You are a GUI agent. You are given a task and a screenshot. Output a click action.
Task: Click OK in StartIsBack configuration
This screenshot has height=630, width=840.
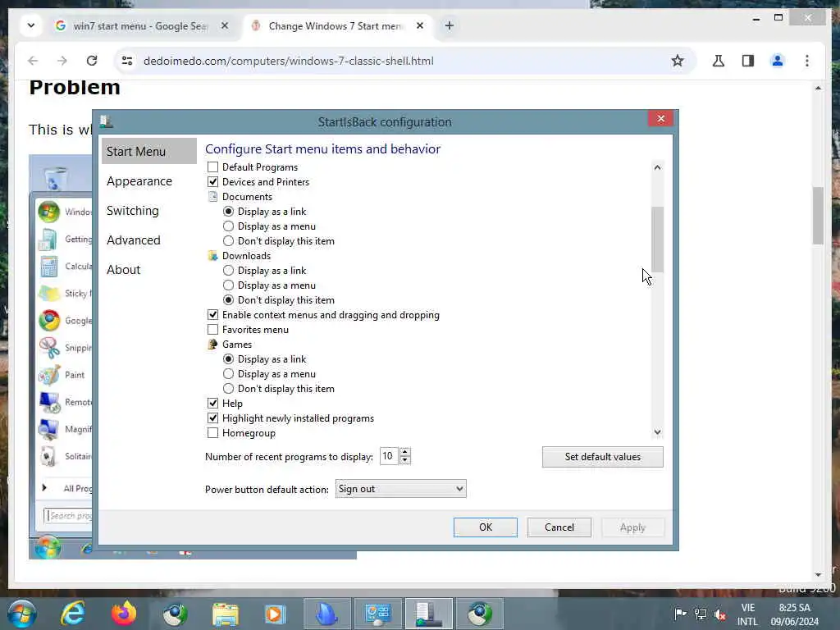(486, 527)
